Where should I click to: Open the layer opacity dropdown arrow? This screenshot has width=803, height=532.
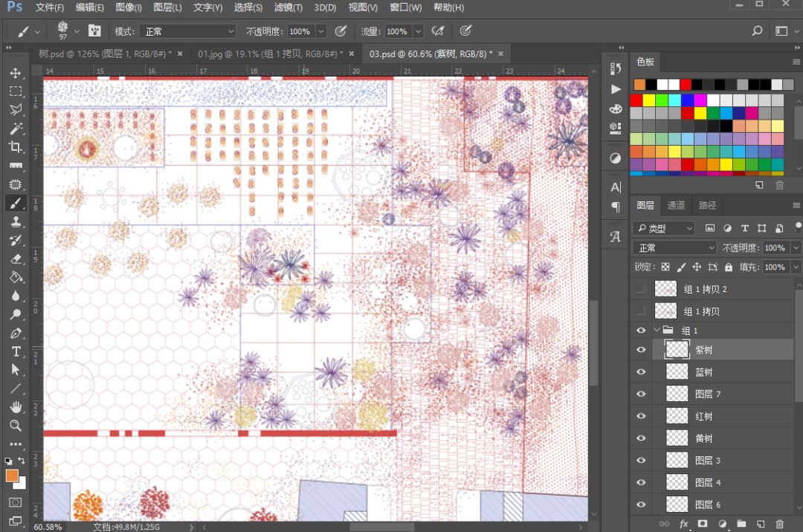(x=796, y=247)
